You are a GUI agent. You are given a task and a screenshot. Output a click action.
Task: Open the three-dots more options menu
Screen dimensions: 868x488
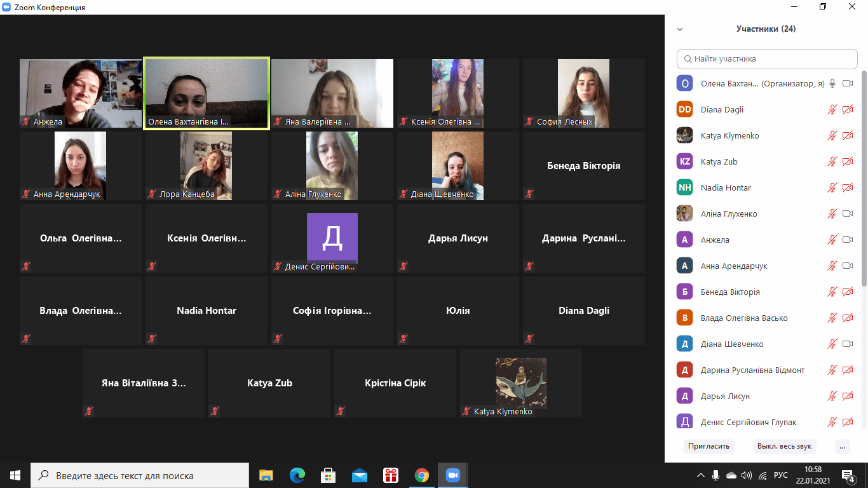click(x=843, y=446)
